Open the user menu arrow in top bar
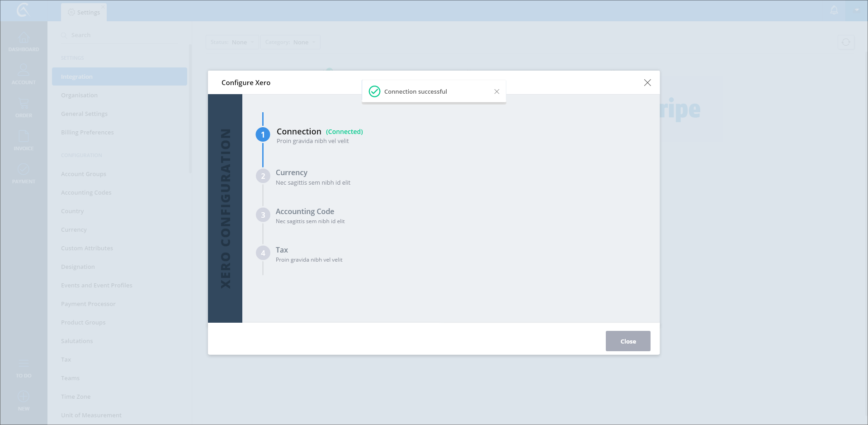 click(857, 10)
